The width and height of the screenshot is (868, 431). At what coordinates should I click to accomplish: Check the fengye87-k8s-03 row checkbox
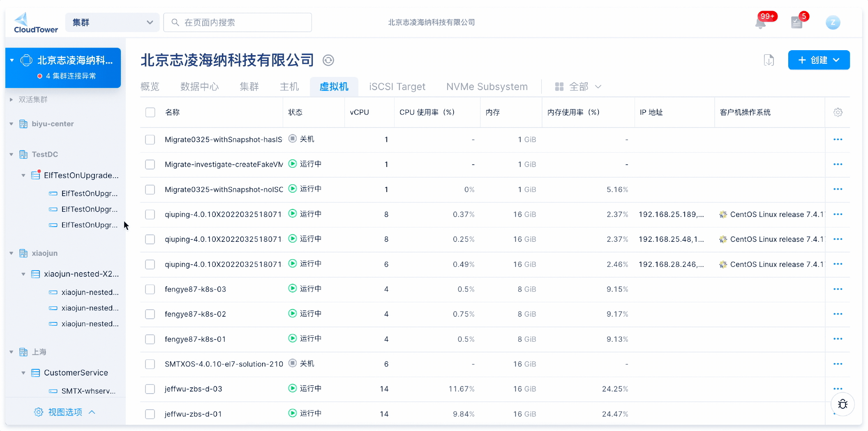[x=150, y=289]
